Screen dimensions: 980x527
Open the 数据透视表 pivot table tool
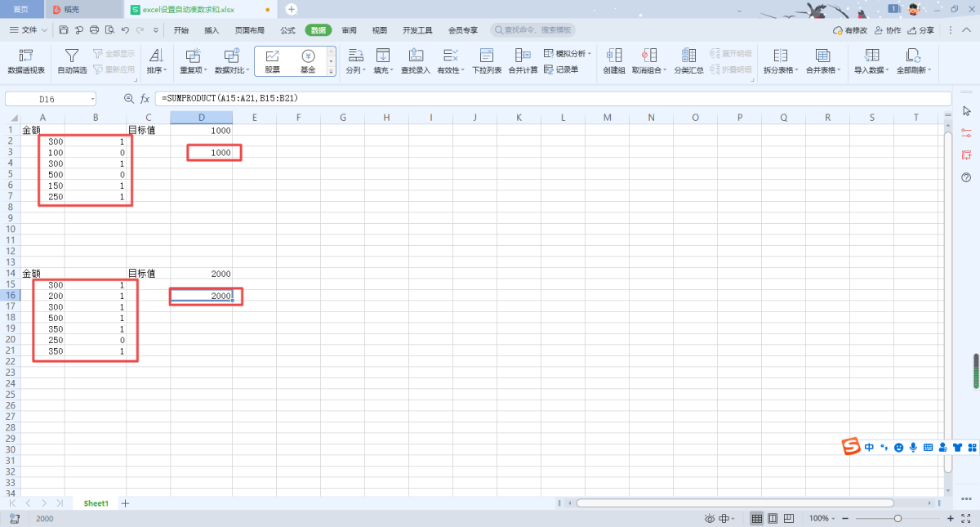26,60
